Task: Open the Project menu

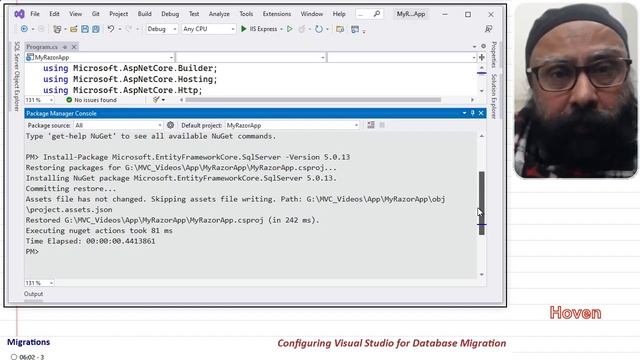Action: [118, 14]
